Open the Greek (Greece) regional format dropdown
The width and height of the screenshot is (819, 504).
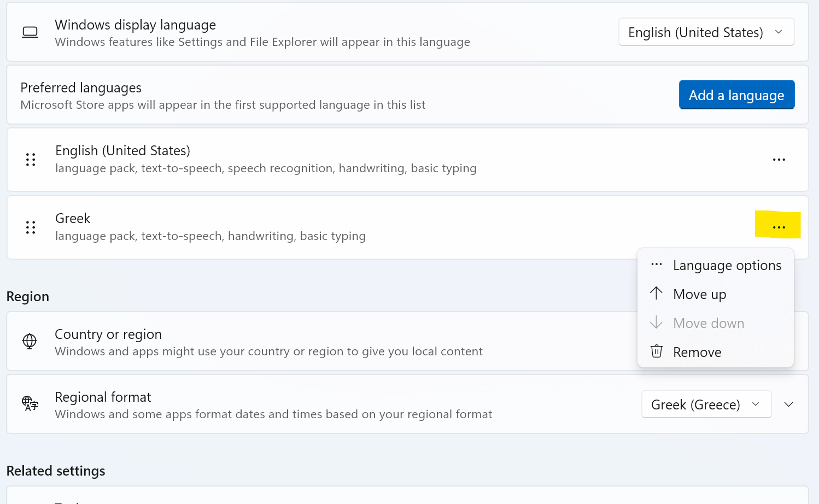click(x=706, y=405)
